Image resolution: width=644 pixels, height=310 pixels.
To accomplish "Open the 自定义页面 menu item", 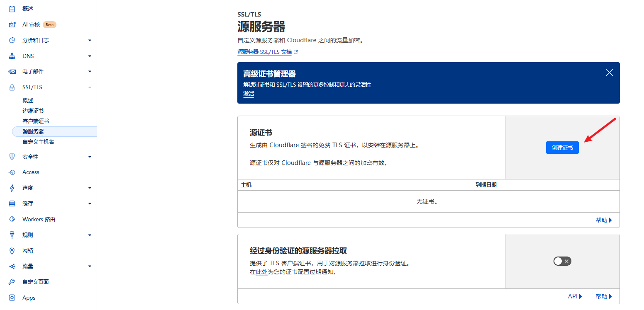I will pos(36,282).
